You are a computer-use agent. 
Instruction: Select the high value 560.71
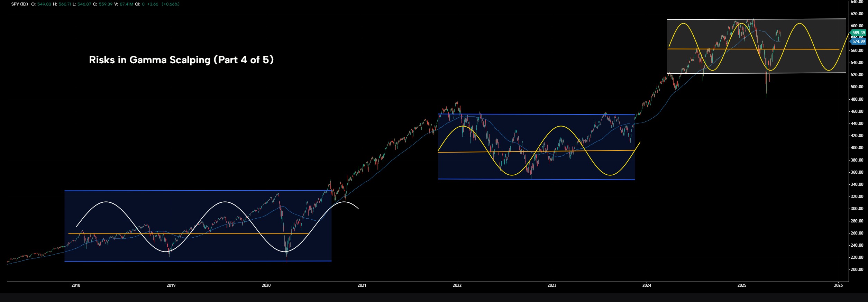point(64,4)
